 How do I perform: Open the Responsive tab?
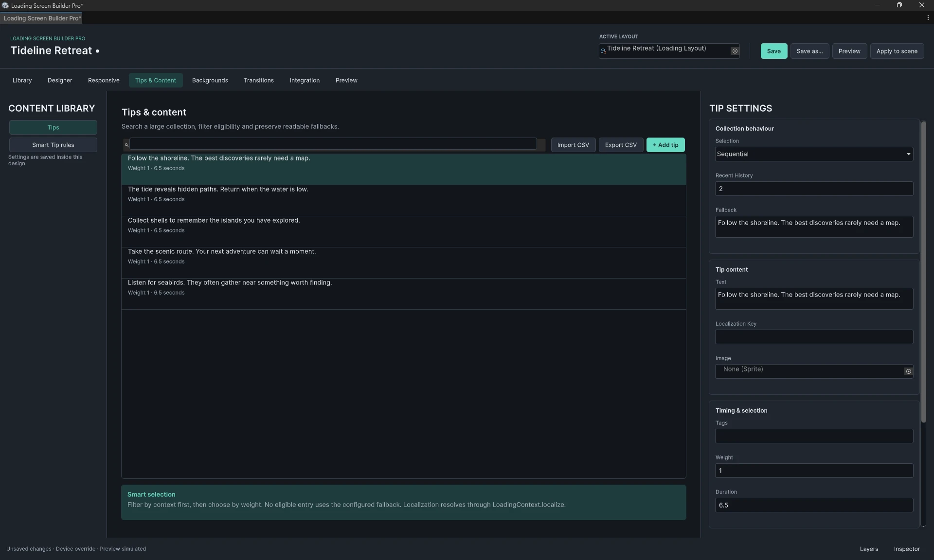pos(104,80)
